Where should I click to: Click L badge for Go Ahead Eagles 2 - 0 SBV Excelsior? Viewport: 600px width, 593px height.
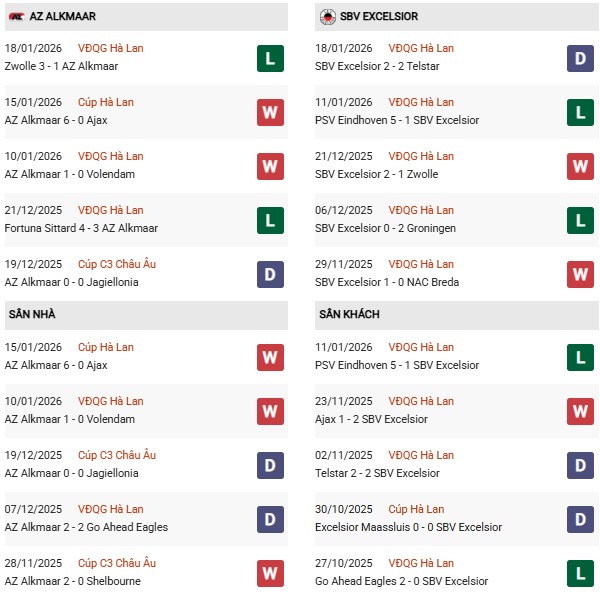[x=579, y=572]
